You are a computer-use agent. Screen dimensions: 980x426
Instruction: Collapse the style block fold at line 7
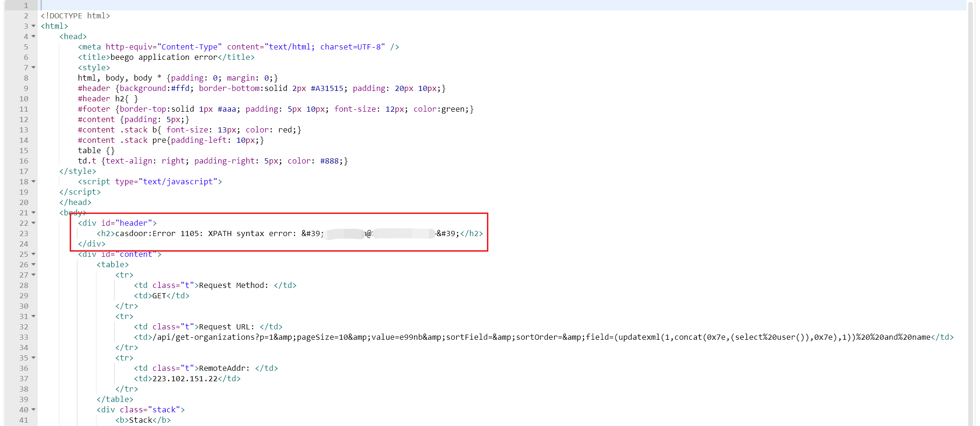33,67
